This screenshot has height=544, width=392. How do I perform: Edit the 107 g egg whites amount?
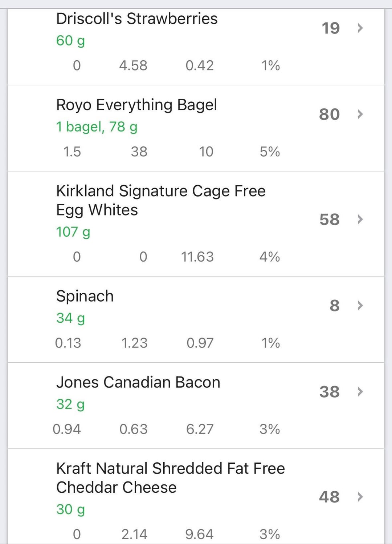tap(73, 232)
